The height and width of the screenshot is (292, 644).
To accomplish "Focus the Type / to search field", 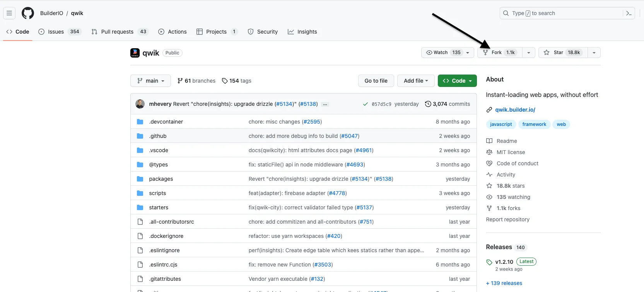I will click(567, 13).
